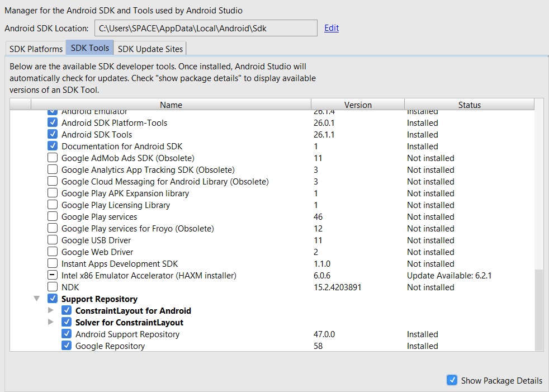Image resolution: width=549 pixels, height=392 pixels.
Task: Check Google USB Driver checkbox
Action: 53,239
